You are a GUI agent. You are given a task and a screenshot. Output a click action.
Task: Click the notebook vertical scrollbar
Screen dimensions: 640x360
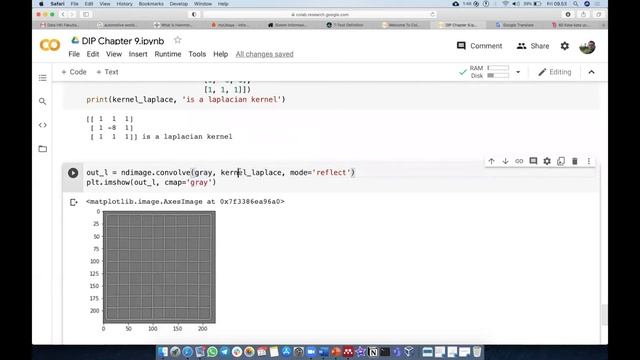pyautogui.click(x=604, y=314)
